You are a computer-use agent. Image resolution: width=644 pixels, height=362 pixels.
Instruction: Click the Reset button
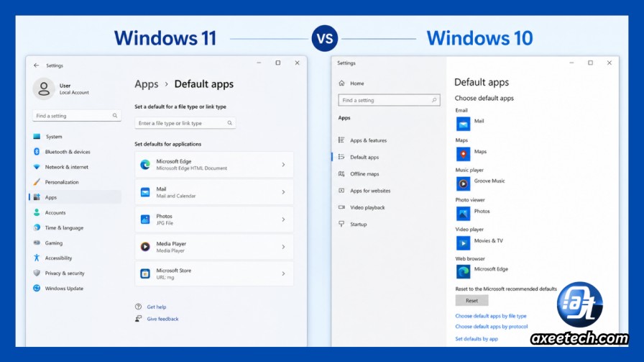pyautogui.click(x=471, y=301)
